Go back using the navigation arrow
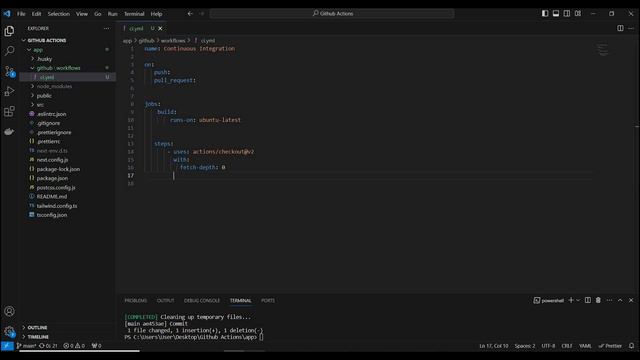Screen dimensions: 640x360 [190, 13]
